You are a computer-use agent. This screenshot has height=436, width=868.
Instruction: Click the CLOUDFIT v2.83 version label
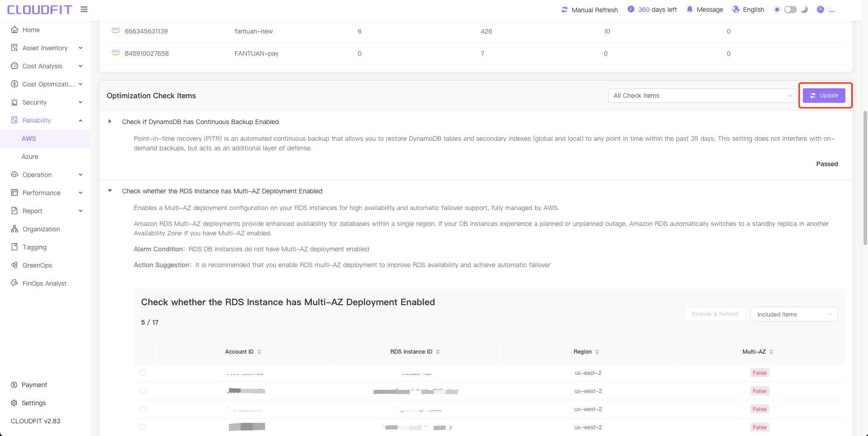pos(35,421)
